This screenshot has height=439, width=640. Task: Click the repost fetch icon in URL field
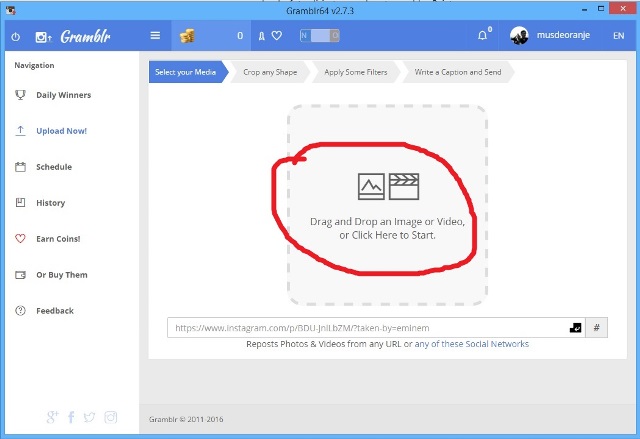[x=576, y=328]
